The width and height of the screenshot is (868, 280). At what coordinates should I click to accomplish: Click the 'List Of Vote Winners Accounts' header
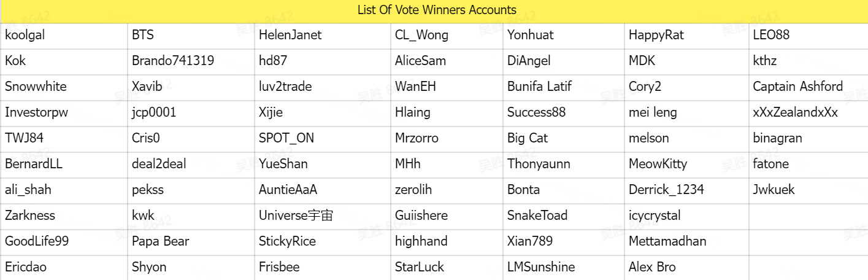tap(437, 10)
